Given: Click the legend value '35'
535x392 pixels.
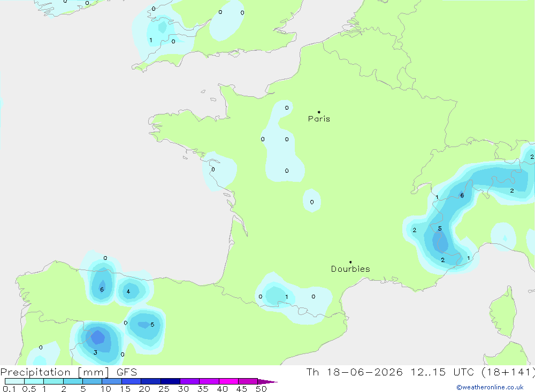Looking at the screenshot, I should point(203,389).
